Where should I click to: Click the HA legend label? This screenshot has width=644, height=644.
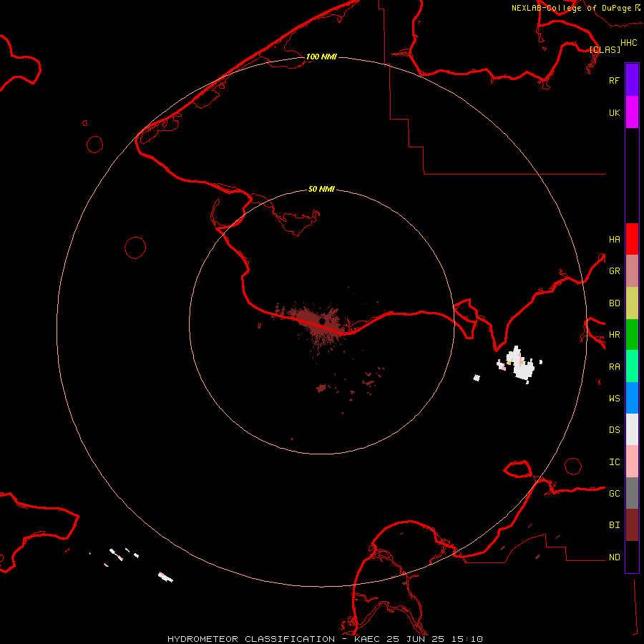click(x=614, y=239)
